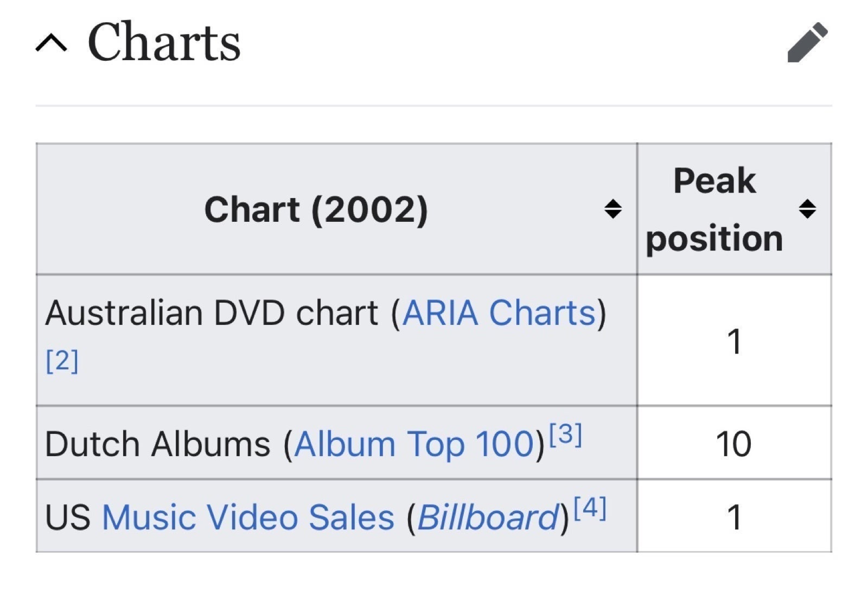Click the 'US' text in last row
The height and width of the screenshot is (595, 868).
[68, 517]
